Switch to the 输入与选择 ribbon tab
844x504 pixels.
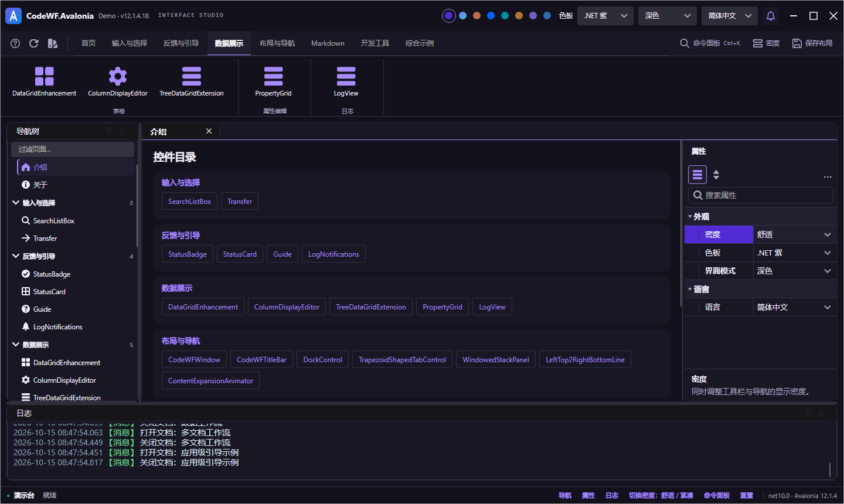pos(130,43)
